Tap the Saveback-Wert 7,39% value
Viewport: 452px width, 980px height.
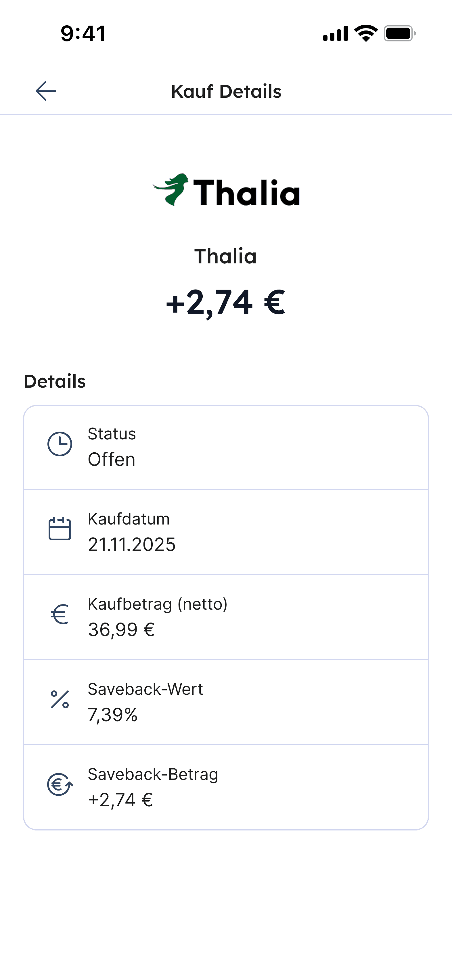[113, 715]
